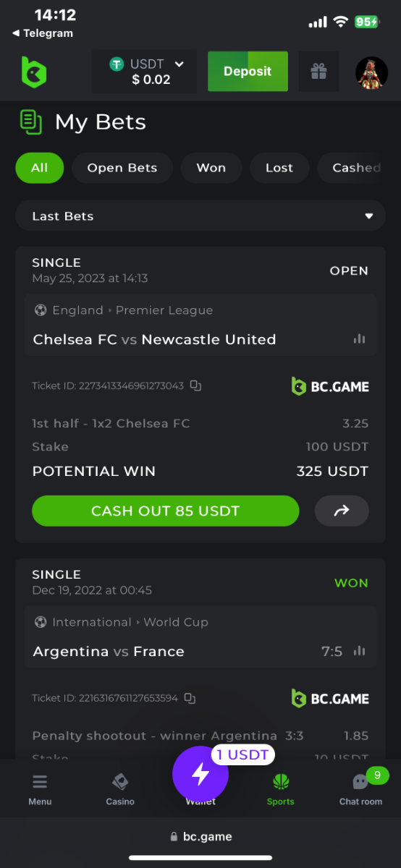401x868 pixels.
Task: Select the Open Bets filter tab
Action: (122, 168)
